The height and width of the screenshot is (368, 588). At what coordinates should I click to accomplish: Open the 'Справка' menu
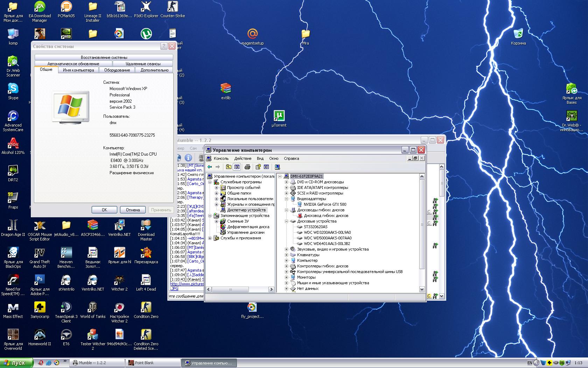pyautogui.click(x=291, y=158)
